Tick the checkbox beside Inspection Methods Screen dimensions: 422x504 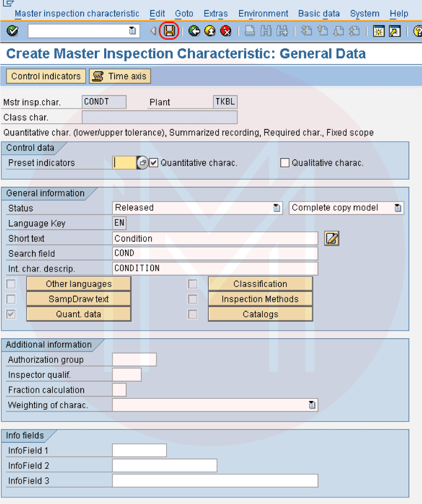[193, 299]
